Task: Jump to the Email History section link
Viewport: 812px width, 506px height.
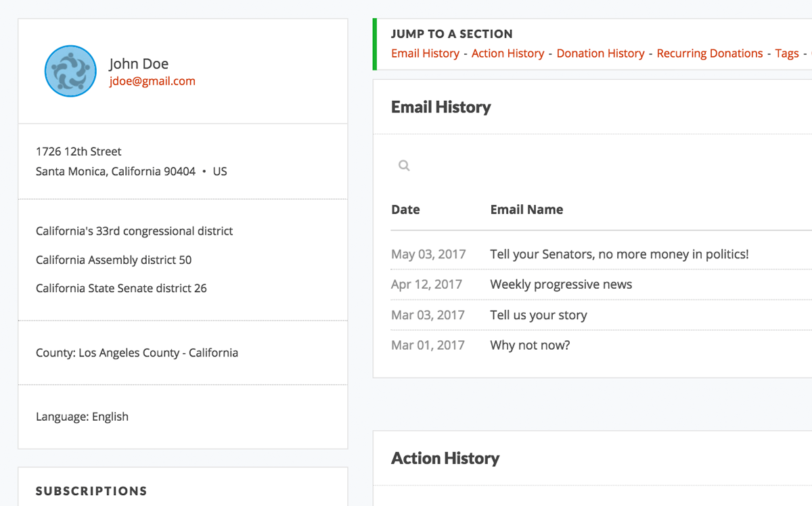Action: click(425, 53)
